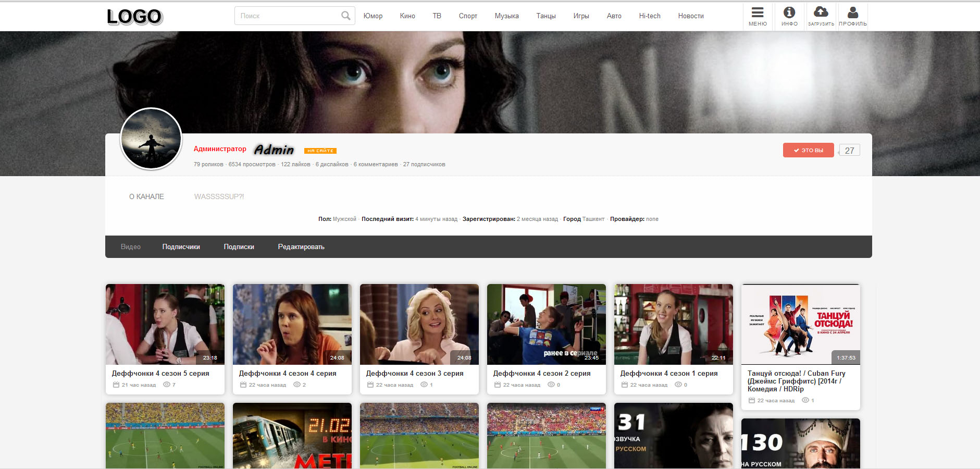Open the Игры category
This screenshot has width=980, height=469.
click(581, 16)
